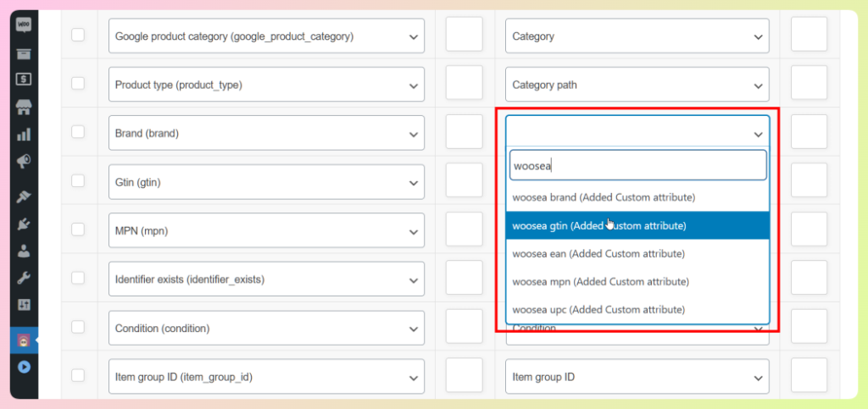The width and height of the screenshot is (868, 409).
Task: Open the Product type (product_type) dropdown
Action: tap(266, 85)
